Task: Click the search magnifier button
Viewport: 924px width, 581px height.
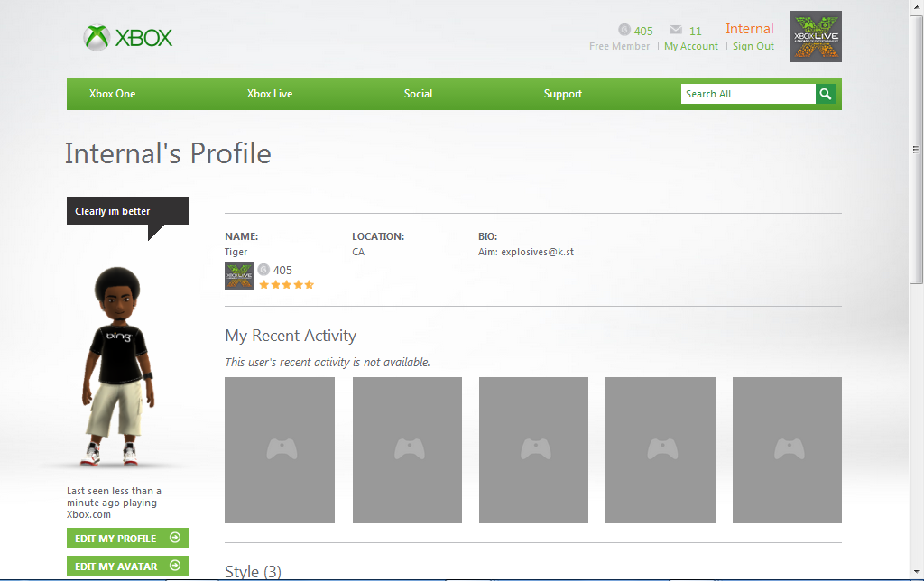Action: click(825, 94)
